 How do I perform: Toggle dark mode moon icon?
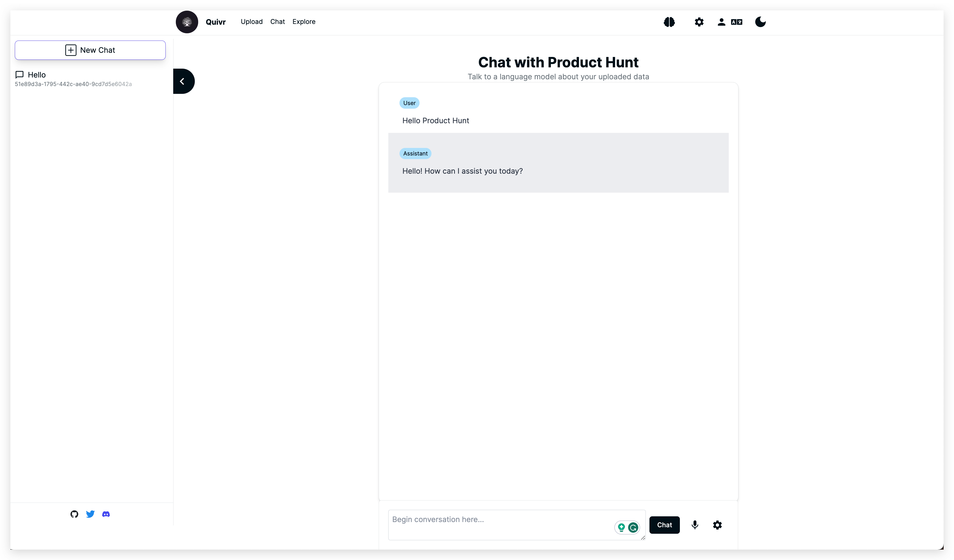click(760, 22)
